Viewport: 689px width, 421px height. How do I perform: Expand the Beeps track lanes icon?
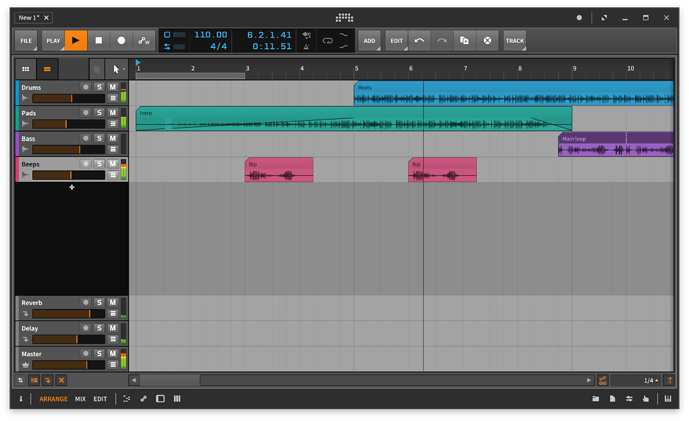point(113,175)
